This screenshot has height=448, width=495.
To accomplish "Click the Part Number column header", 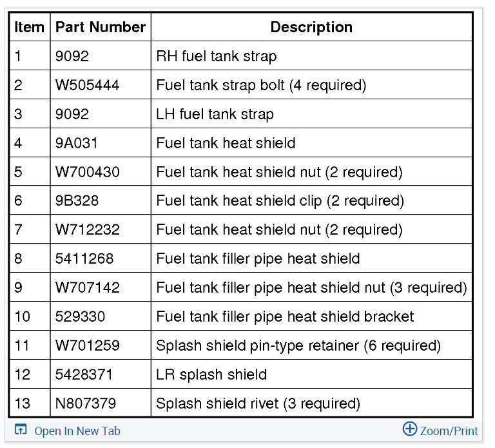I will point(101,27).
